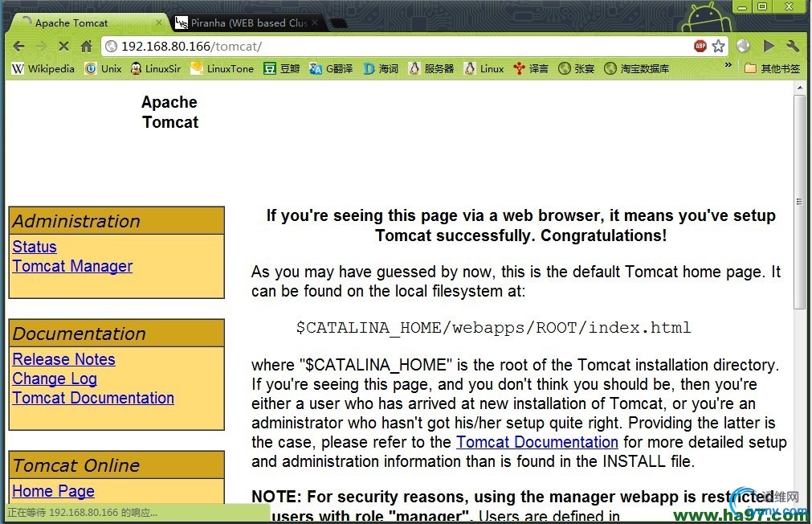This screenshot has width=812, height=524.
Task: Open the G翻译 bookmark
Action: (331, 68)
